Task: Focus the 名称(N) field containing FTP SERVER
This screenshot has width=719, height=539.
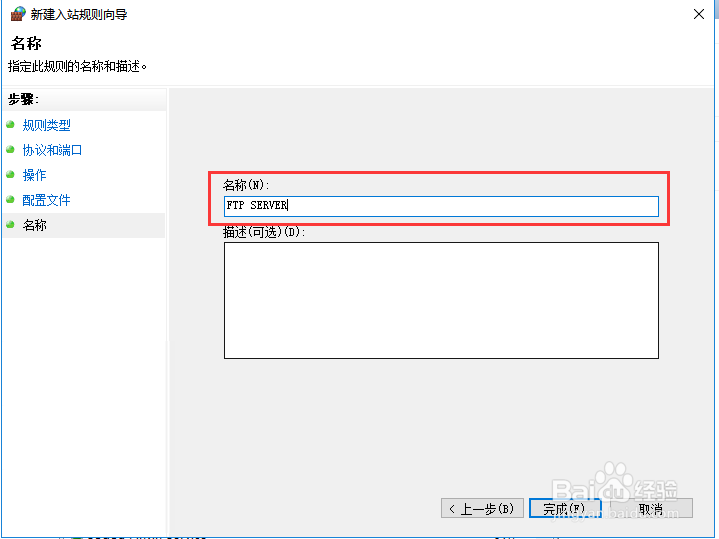Action: (441, 206)
